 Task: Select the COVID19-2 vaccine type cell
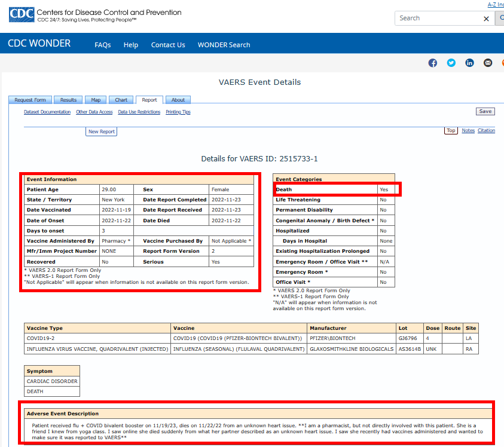click(x=97, y=338)
